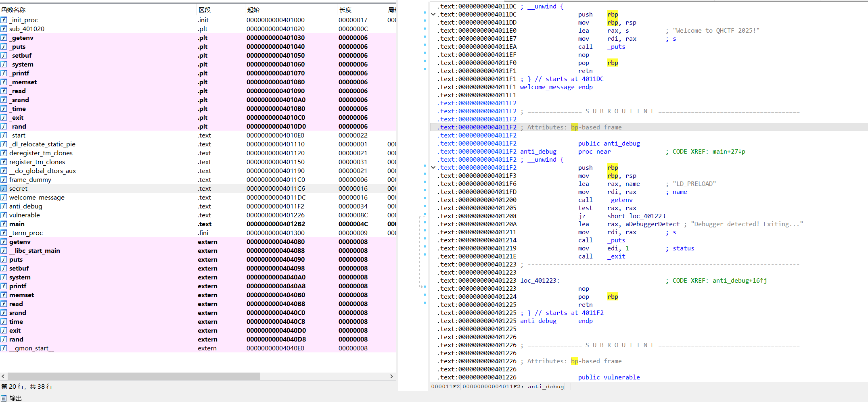Click length value 0000004C of main
The image size is (868, 402).
pyautogui.click(x=353, y=224)
